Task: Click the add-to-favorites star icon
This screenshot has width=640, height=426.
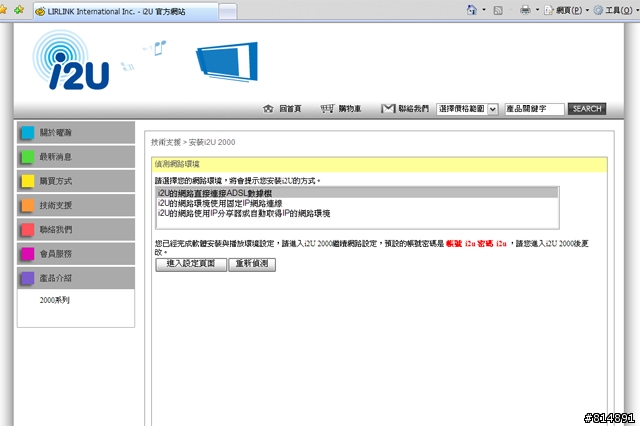Action: (x=19, y=10)
